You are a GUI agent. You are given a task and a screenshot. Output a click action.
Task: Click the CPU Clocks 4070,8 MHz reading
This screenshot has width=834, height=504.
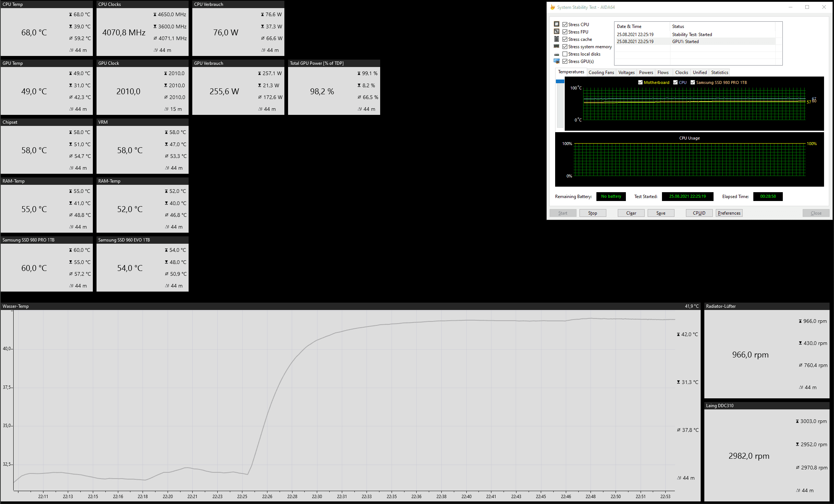(x=124, y=33)
